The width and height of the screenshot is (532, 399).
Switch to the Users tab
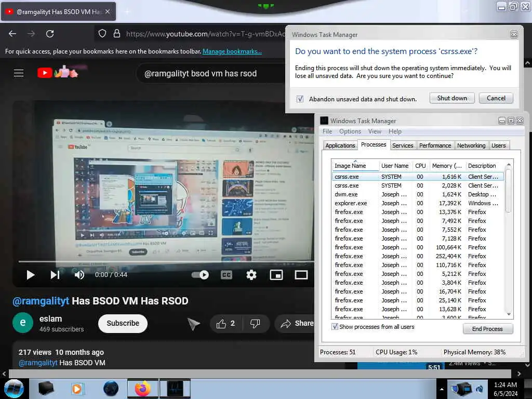tap(498, 145)
